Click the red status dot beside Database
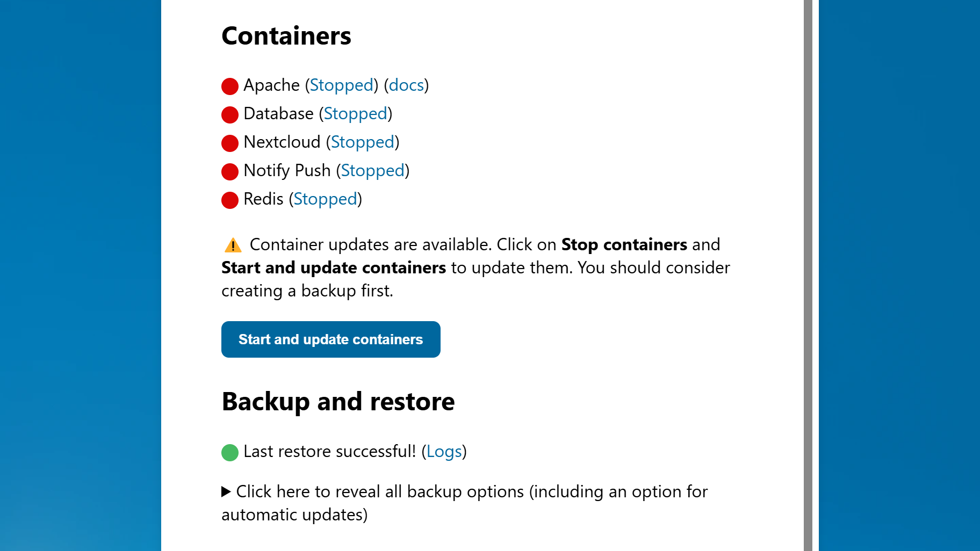Image resolution: width=980 pixels, height=551 pixels. click(x=230, y=115)
